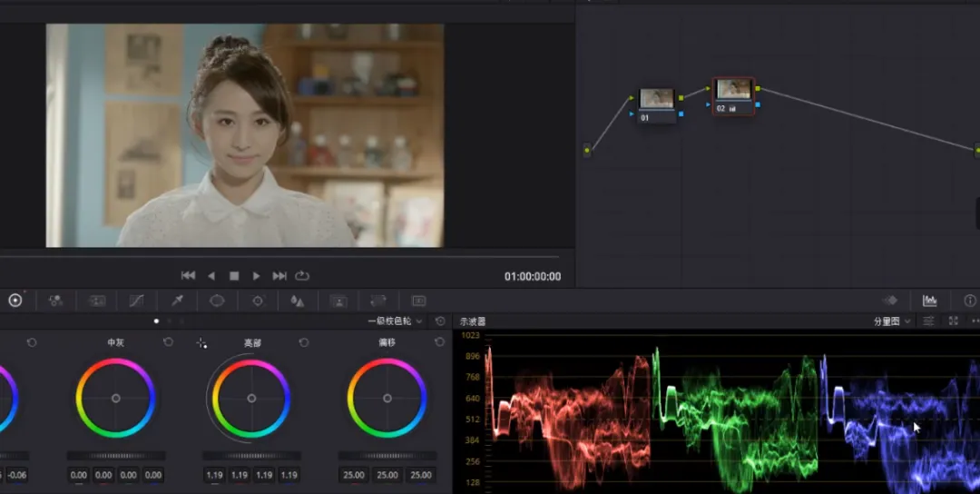Reset the leftmost lift wheel
This screenshot has width=980, height=494.
click(32, 342)
